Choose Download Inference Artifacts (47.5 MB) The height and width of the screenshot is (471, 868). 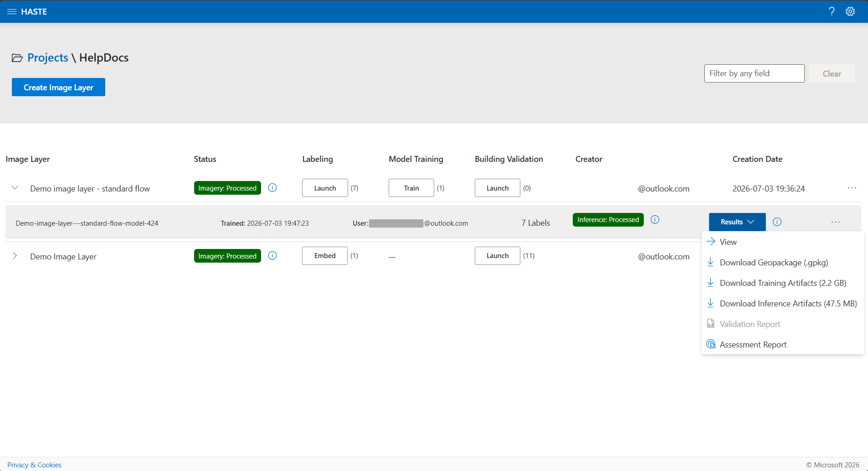point(782,304)
